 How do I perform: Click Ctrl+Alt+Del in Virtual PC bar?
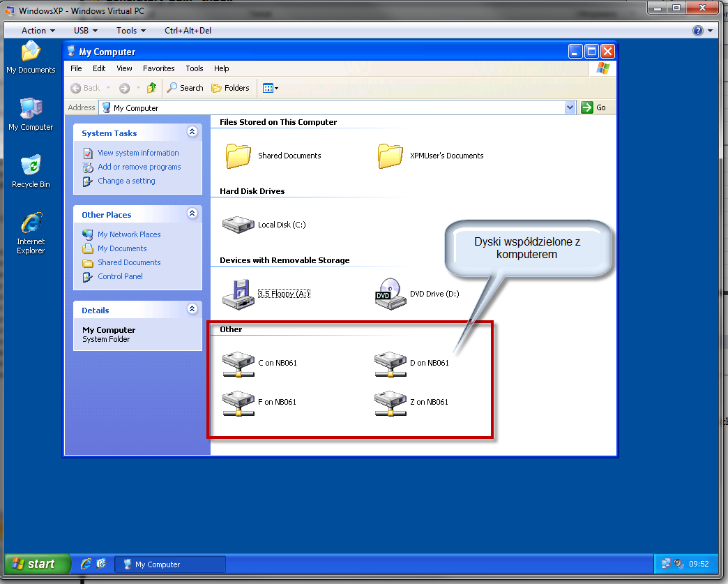[x=188, y=31]
